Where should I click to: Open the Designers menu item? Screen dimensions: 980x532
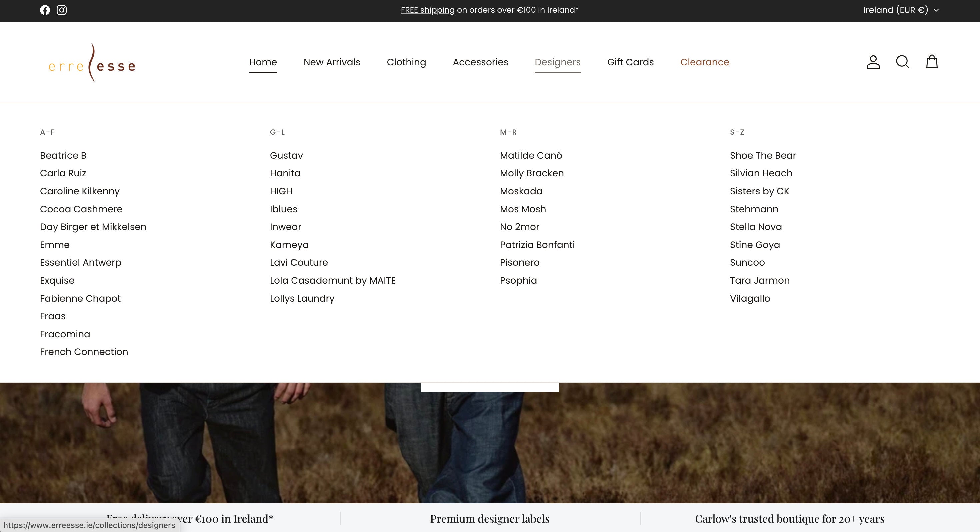pyautogui.click(x=557, y=62)
